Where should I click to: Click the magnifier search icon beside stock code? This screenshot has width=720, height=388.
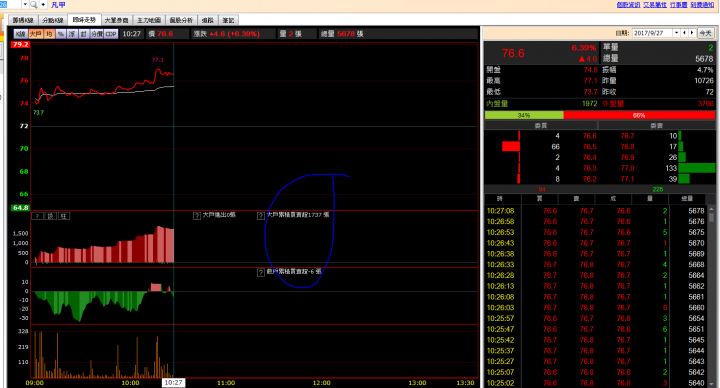pos(34,5)
